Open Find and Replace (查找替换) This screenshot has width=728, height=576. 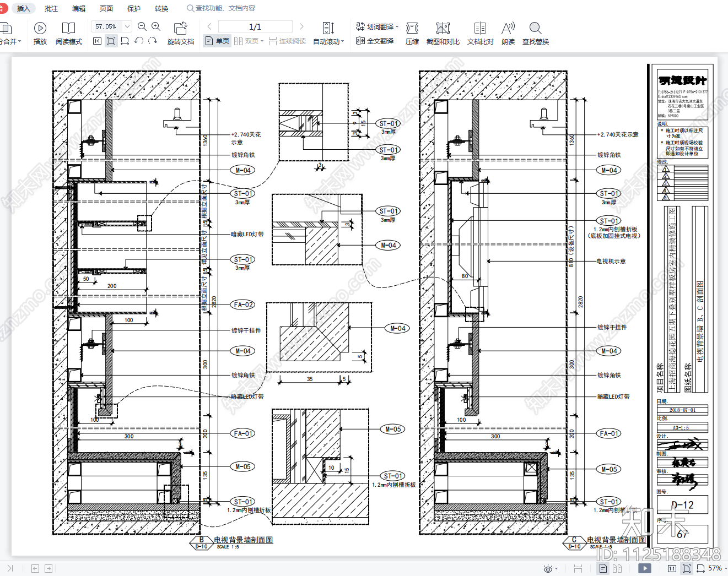tap(536, 34)
